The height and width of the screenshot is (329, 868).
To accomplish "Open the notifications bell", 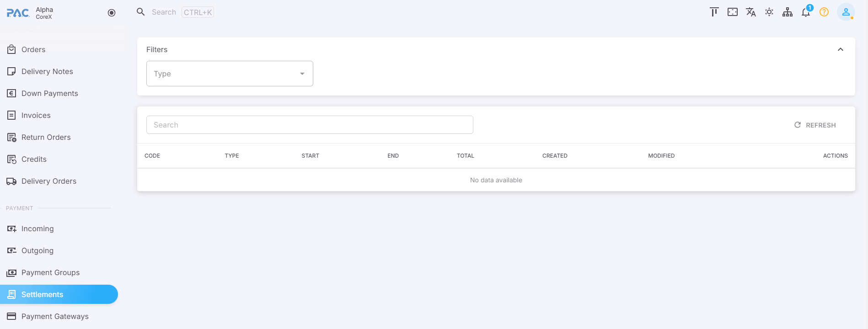I will (805, 12).
